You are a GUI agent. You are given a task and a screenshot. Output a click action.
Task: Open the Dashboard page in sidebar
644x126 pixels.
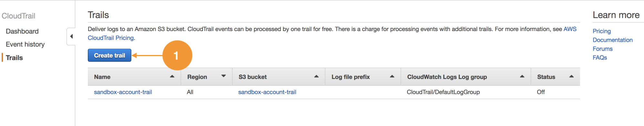point(22,31)
